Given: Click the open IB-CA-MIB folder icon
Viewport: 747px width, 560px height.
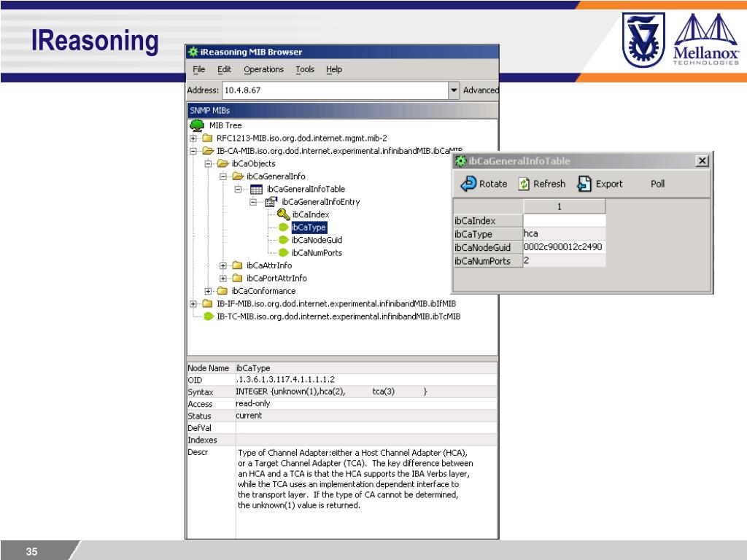Looking at the screenshot, I should click(208, 151).
